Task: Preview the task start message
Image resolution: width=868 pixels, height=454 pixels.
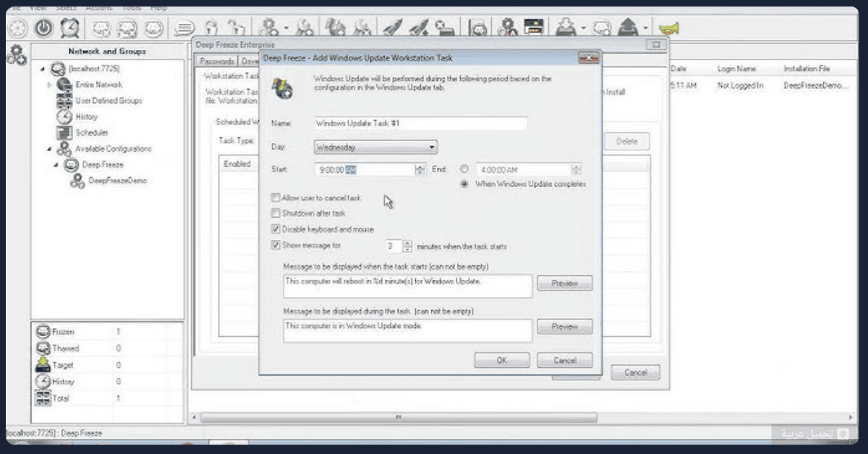Action: [565, 283]
